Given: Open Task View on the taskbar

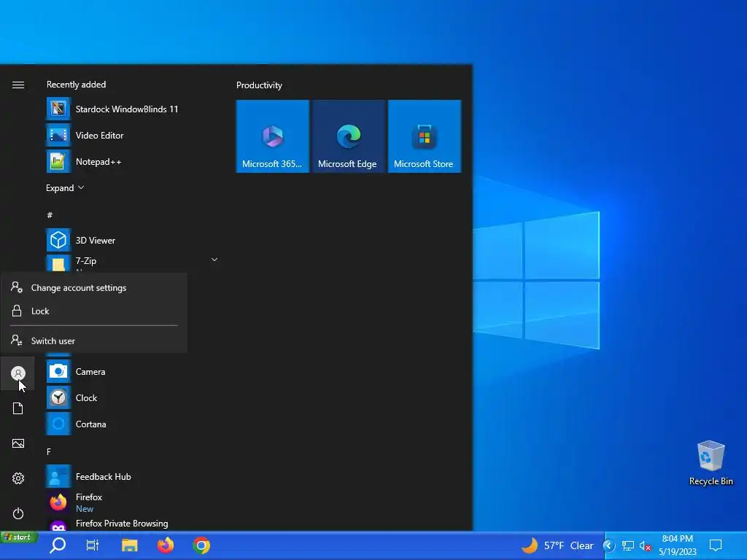Looking at the screenshot, I should [93, 545].
